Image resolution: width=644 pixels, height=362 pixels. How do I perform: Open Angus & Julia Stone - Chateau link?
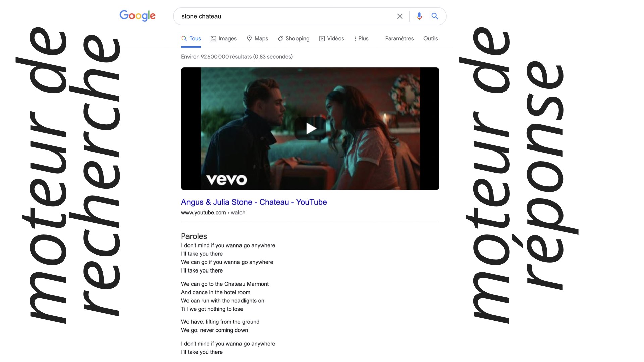click(x=254, y=202)
